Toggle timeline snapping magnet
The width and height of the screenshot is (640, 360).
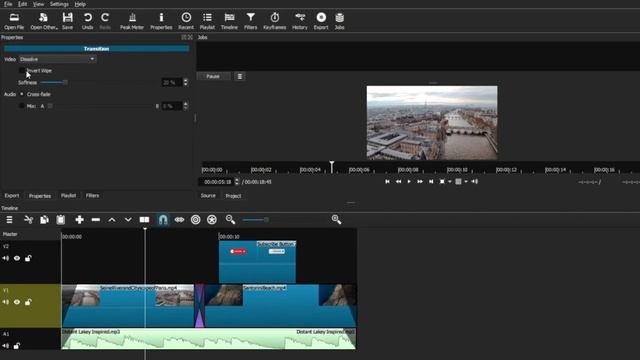point(163,220)
